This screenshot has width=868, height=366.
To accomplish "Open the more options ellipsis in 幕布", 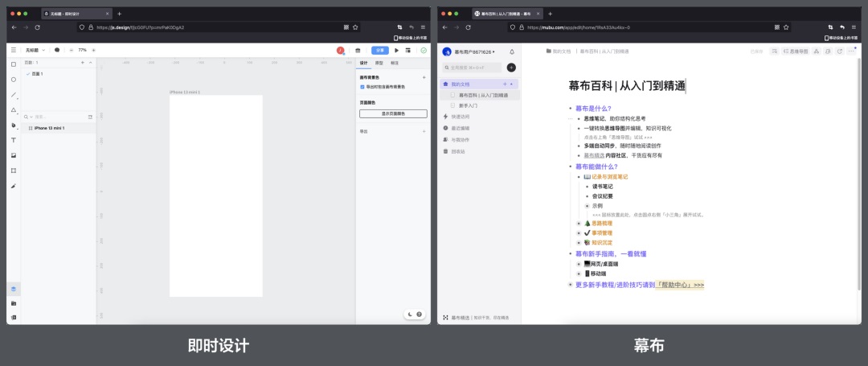I will click(x=851, y=51).
